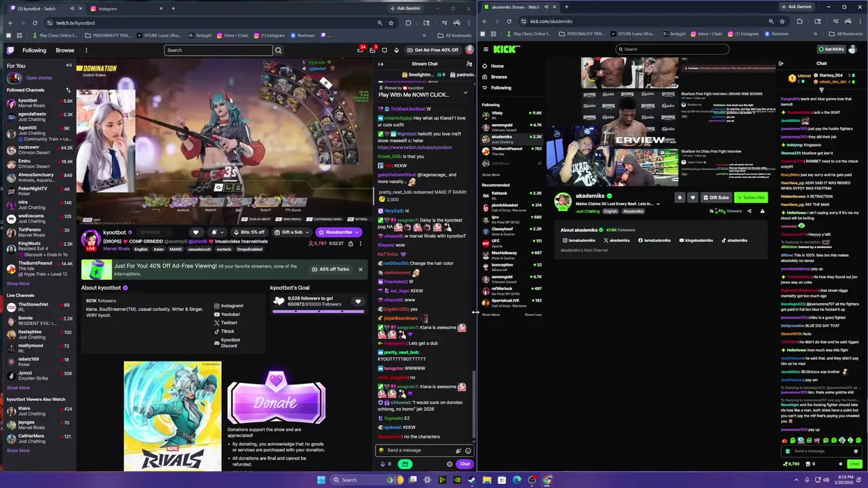
Task: Go to Kick Browse
Action: pyautogui.click(x=498, y=77)
